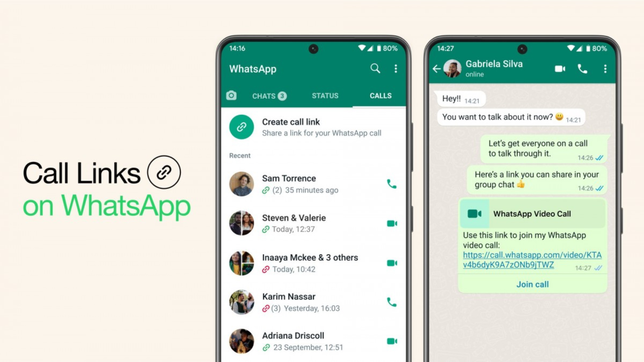Tap the Create call link chain icon
Viewport: 644px width, 362px height.
point(241,127)
